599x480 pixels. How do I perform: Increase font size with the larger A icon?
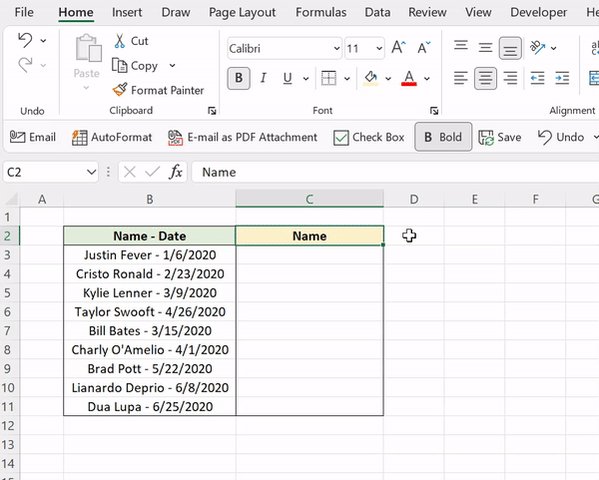(x=398, y=48)
